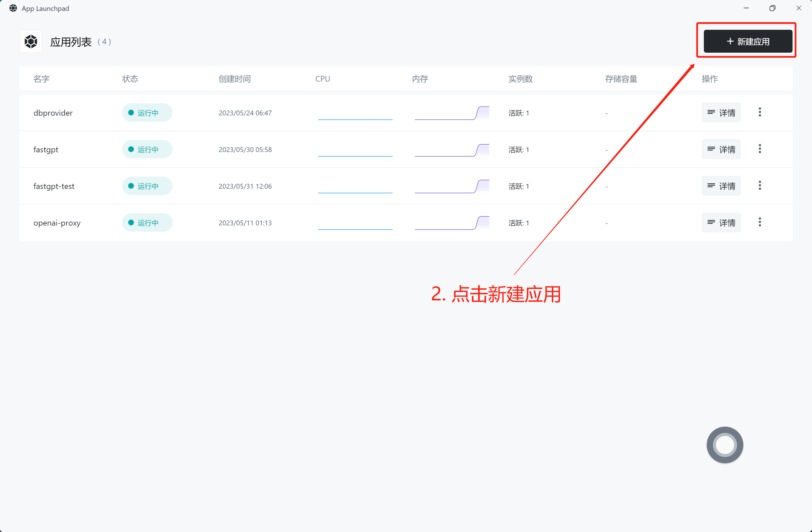
Task: Click the 运行中 status badge for openai-proxy
Action: tap(147, 223)
